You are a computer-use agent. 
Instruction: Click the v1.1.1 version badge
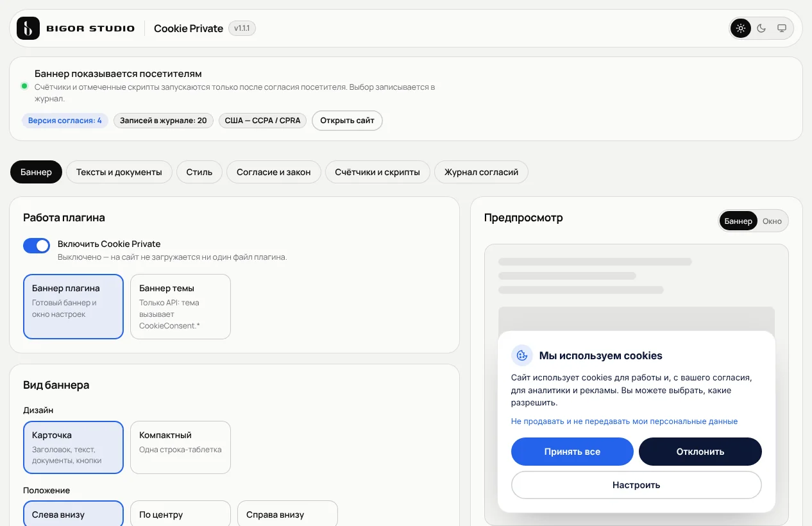point(242,28)
